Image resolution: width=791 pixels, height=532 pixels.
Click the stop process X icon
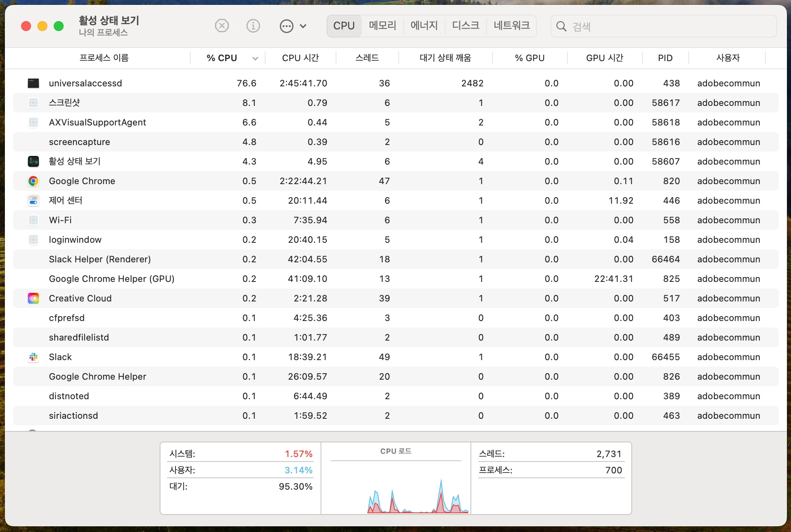tap(222, 26)
